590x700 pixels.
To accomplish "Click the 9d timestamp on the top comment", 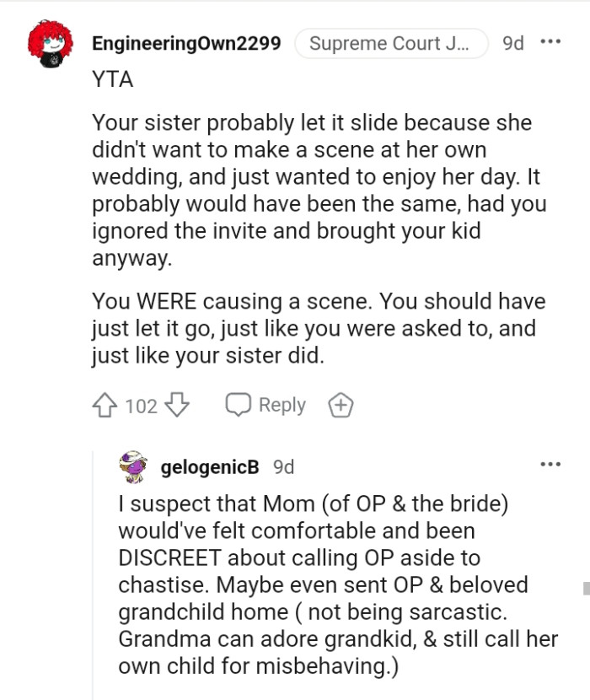I will (513, 42).
